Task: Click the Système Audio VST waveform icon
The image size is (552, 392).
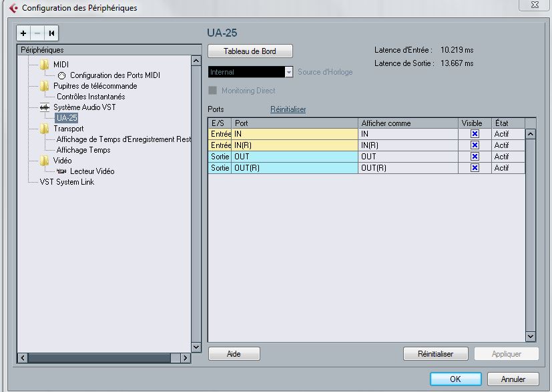Action: tap(44, 107)
